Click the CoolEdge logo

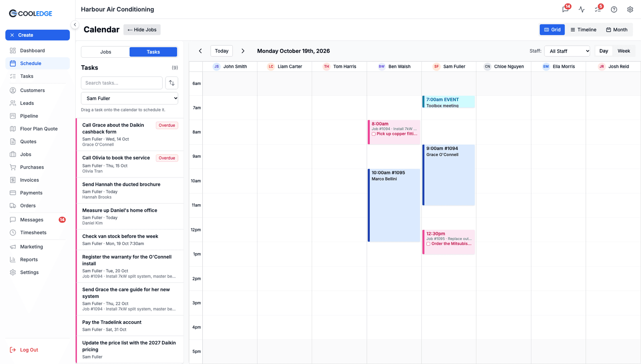pyautogui.click(x=30, y=13)
